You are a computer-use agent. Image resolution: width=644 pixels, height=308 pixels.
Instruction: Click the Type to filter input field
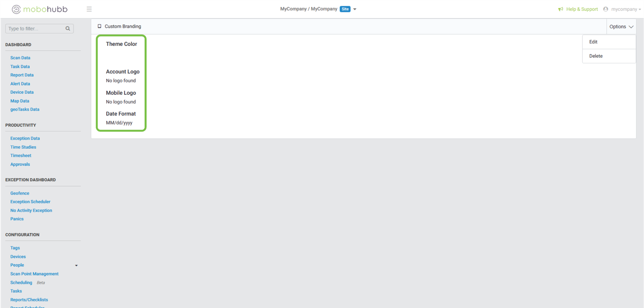tap(35, 29)
